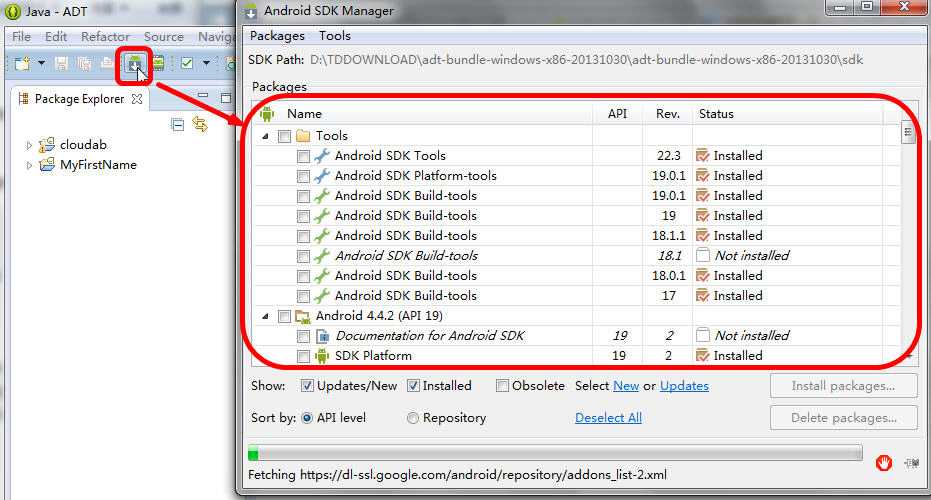Sort packages by Rev. column header
Screen dimensions: 931x500
[x=668, y=113]
